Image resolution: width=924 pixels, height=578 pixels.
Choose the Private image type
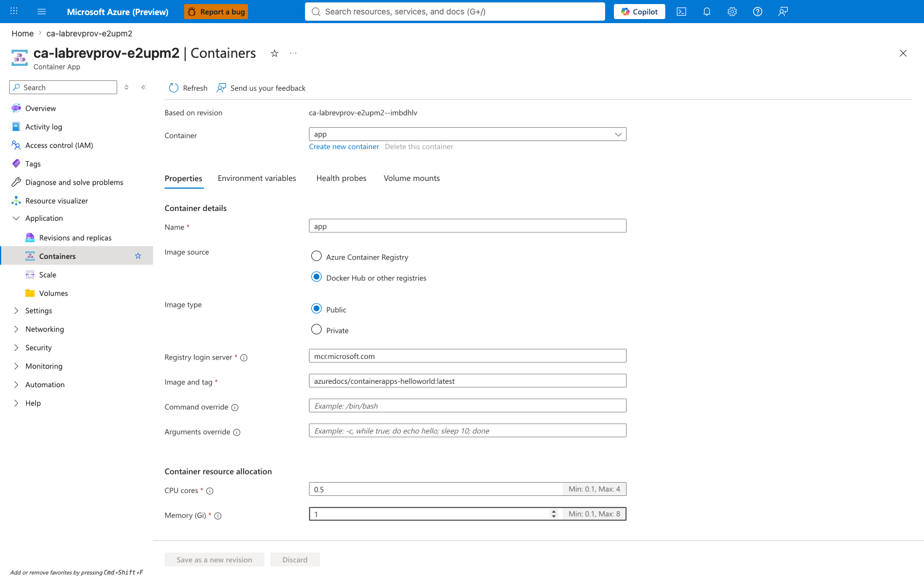[316, 329]
